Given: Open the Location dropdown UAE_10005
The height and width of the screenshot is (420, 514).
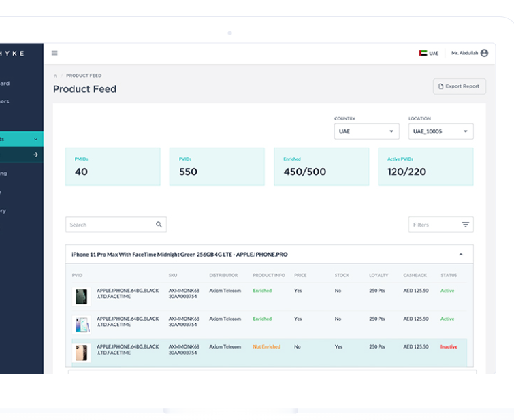Looking at the screenshot, I should [x=440, y=131].
